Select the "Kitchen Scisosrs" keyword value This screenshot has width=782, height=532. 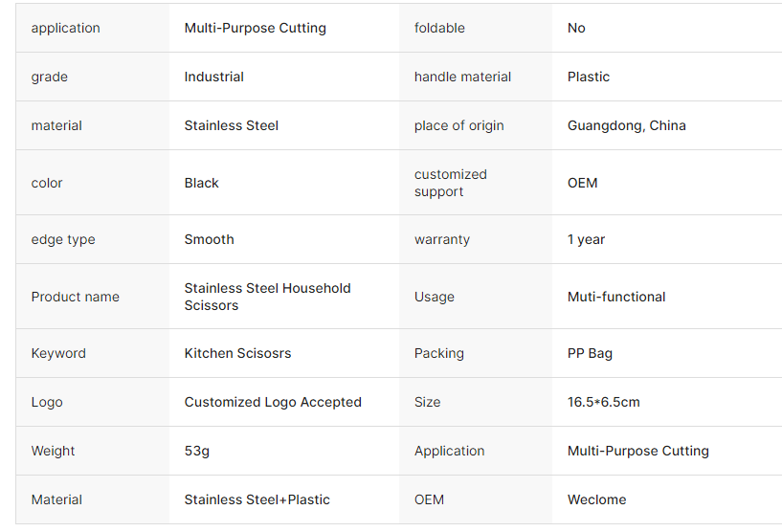coord(237,353)
